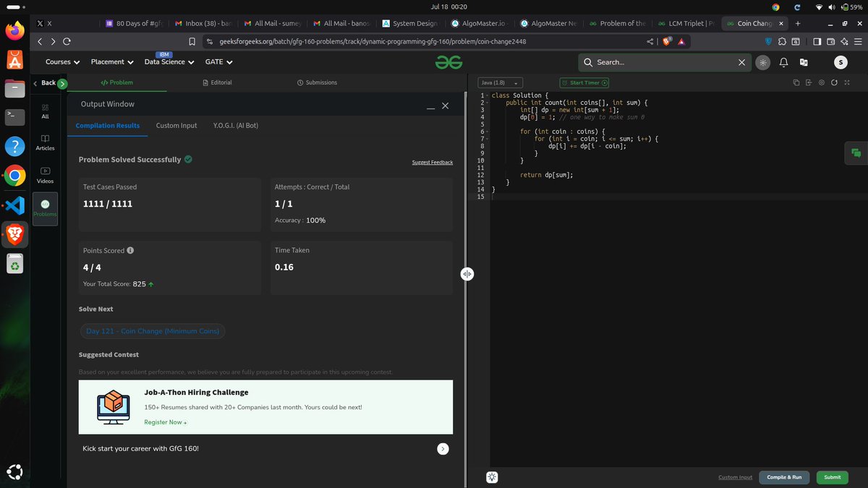The width and height of the screenshot is (868, 488).
Task: Click the Register Now link
Action: pyautogui.click(x=165, y=422)
